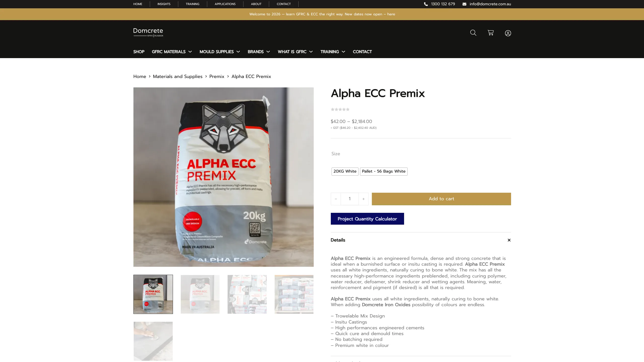
Task: Open the Brands dropdown menu
Action: (259, 52)
